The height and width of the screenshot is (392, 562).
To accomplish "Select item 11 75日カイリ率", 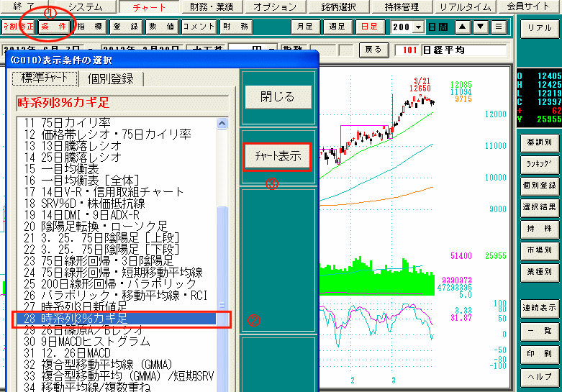I will click(117, 123).
